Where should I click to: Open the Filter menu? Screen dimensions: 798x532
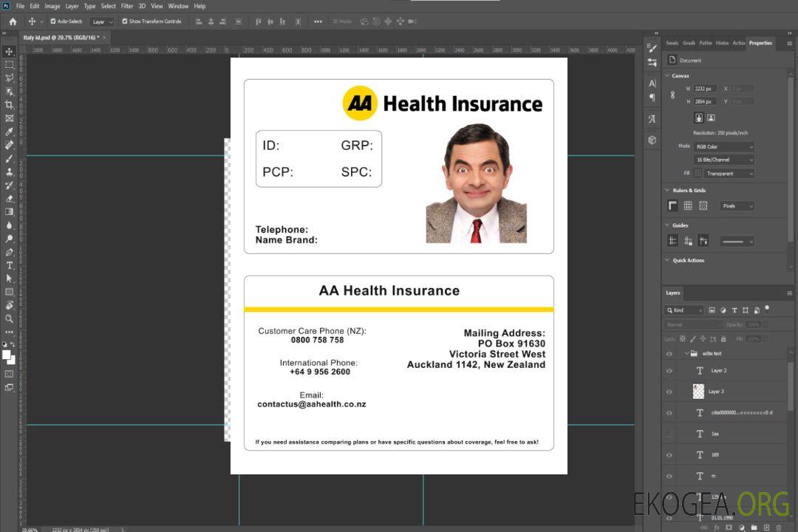(127, 6)
